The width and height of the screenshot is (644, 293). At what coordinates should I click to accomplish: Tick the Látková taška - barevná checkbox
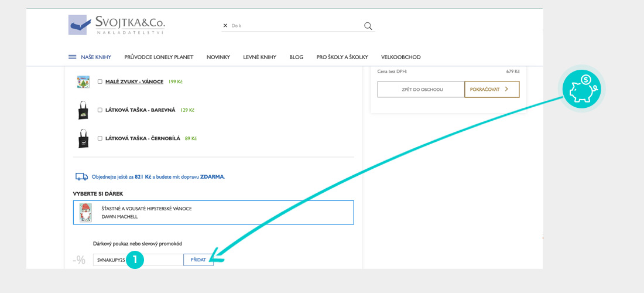100,110
